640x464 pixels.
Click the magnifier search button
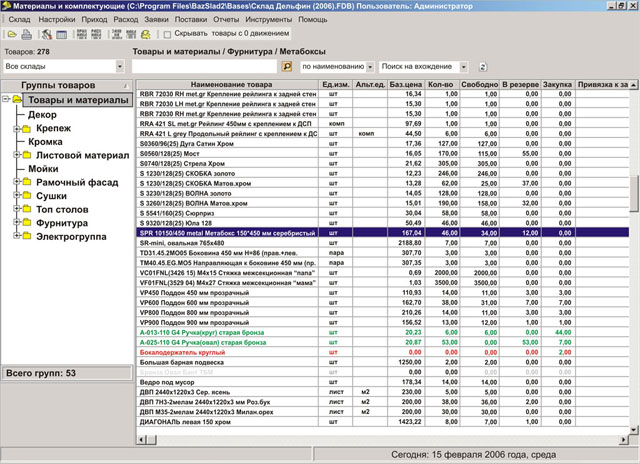(x=287, y=66)
